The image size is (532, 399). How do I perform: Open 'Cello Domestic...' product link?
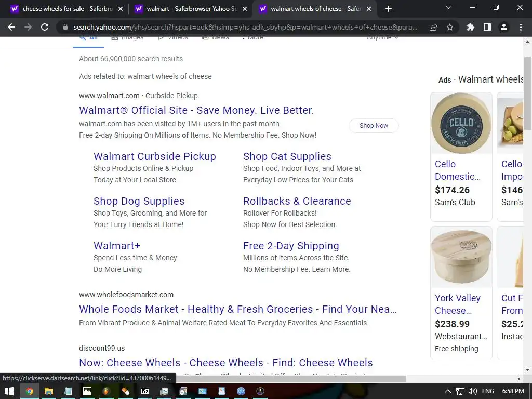point(458,170)
